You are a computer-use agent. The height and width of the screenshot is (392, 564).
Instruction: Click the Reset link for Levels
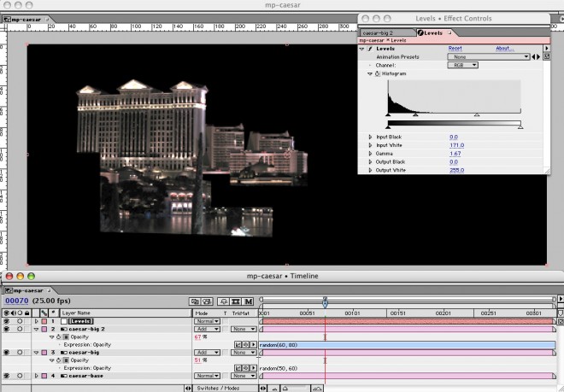(456, 49)
